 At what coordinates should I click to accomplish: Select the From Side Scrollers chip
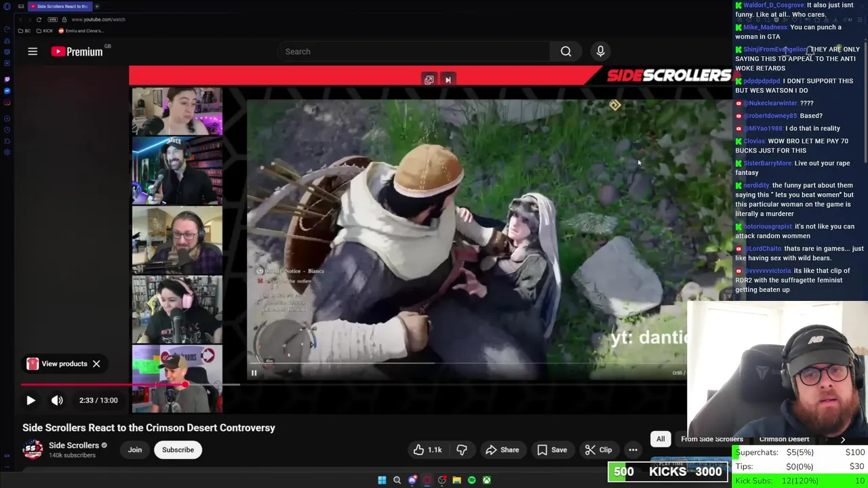712,439
